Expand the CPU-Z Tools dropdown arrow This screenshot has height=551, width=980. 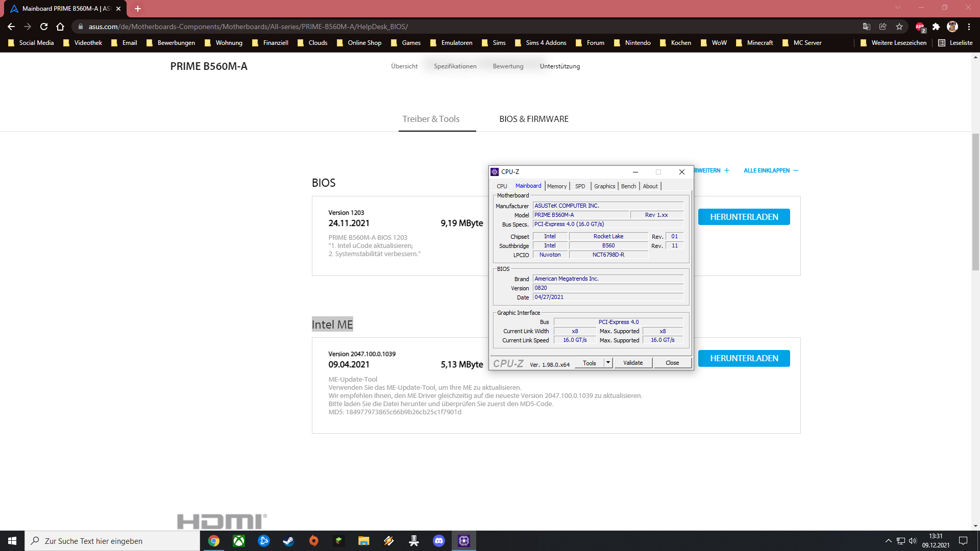[x=608, y=363]
